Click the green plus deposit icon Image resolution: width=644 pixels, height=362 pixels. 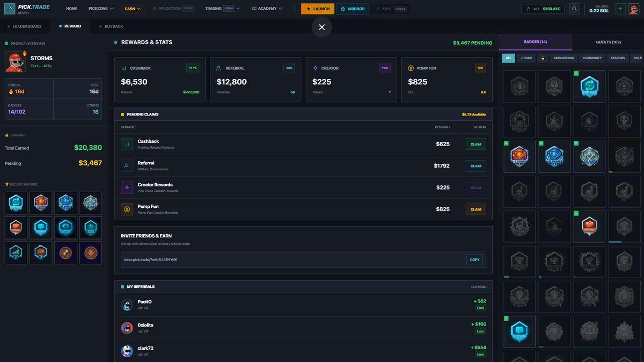pyautogui.click(x=620, y=9)
